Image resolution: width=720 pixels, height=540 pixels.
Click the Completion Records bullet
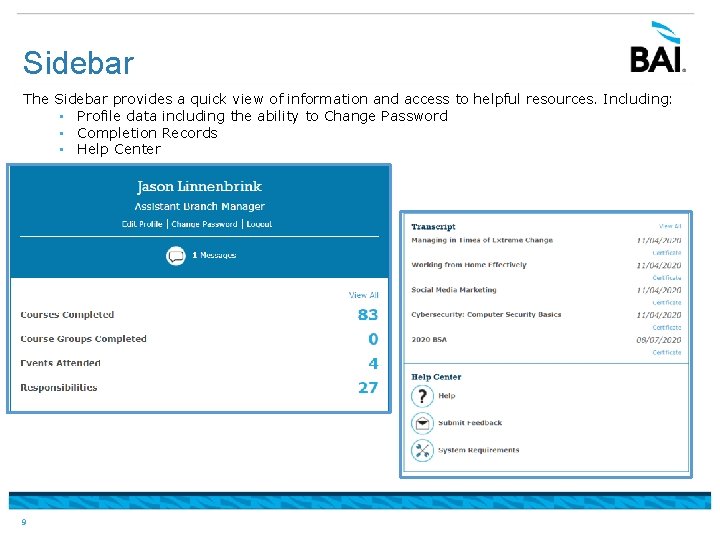coord(147,133)
